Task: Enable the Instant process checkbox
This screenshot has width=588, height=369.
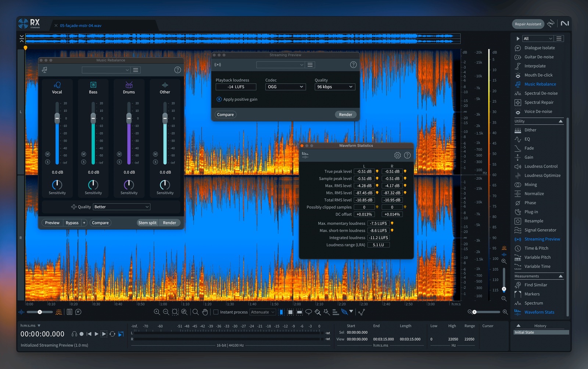Action: [216, 312]
